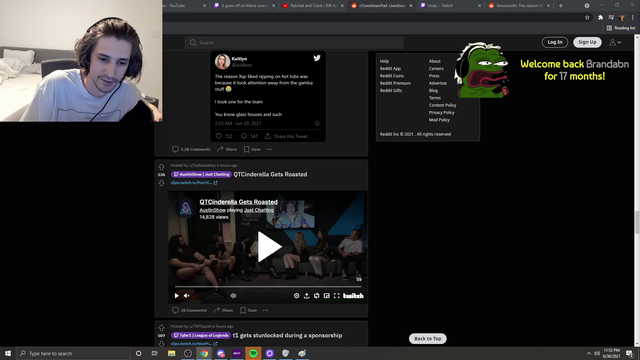
Task: Switch to the Ratchet and Clank YouTube tab
Action: pos(313,6)
